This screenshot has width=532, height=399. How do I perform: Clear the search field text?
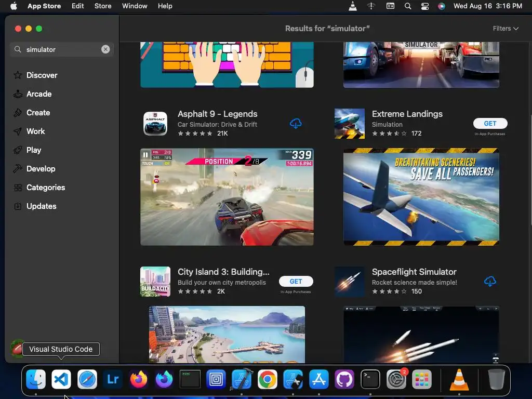pos(105,49)
